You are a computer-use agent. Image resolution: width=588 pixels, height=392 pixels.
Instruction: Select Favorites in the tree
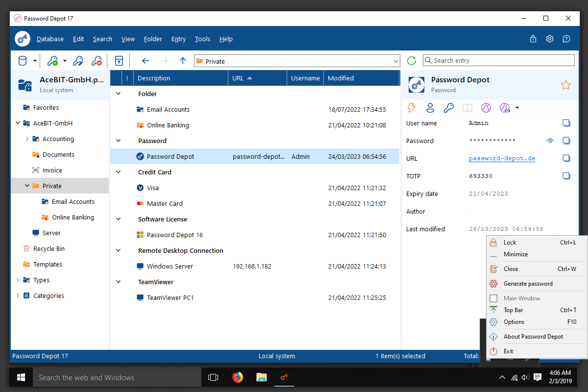46,108
